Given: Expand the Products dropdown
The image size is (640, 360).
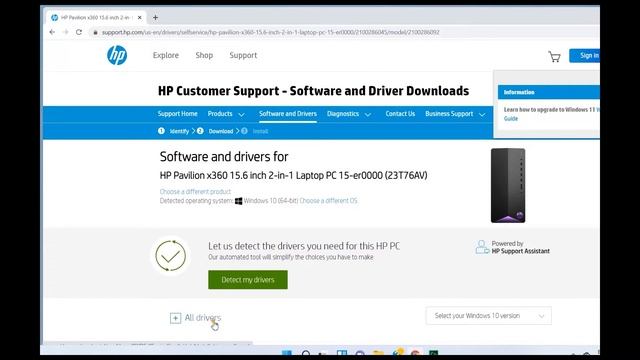Looking at the screenshot, I should (x=226, y=114).
